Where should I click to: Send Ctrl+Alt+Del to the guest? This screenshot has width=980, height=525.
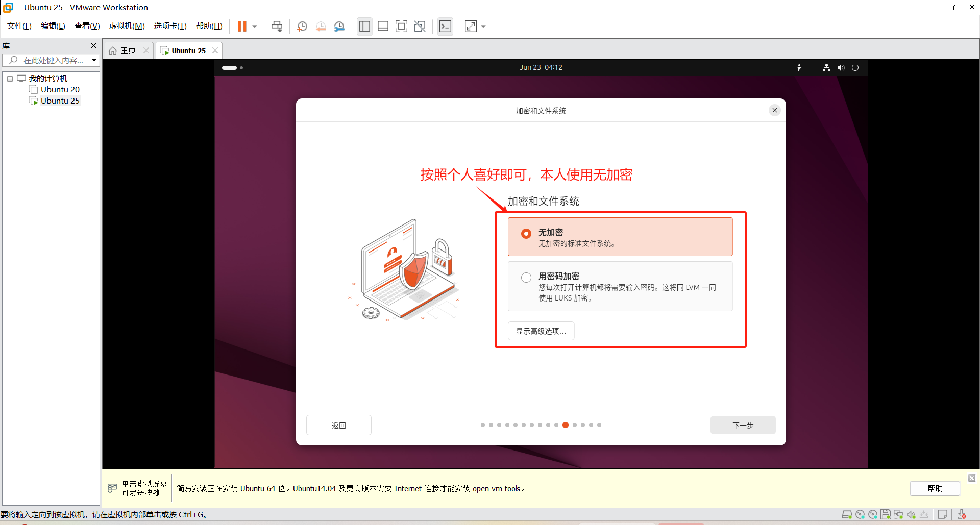[x=277, y=26]
